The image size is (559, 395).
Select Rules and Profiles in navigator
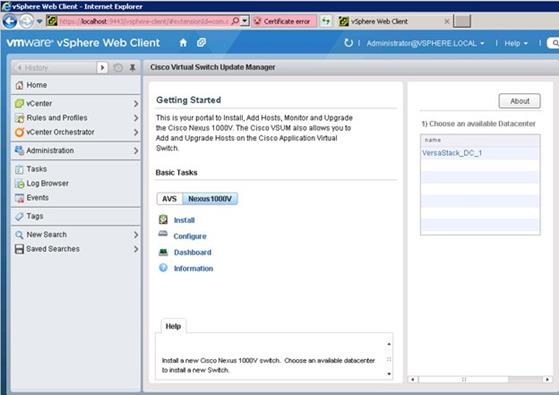76,118
